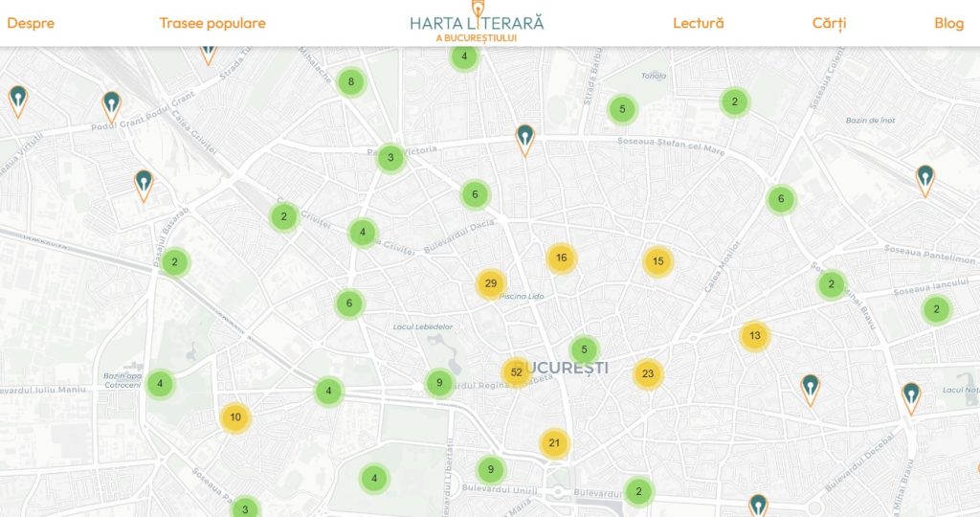Viewport: 980px width, 517px height.
Task: Select the map pin beside Lacul Național
Action: tap(911, 396)
